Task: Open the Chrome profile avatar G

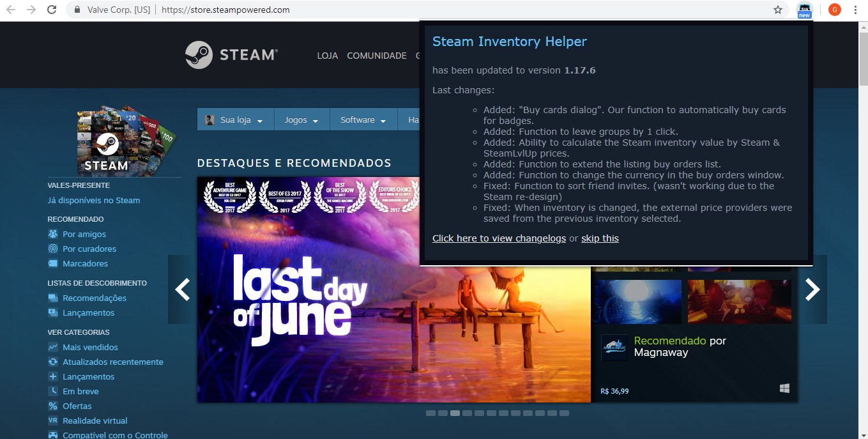Action: [834, 10]
